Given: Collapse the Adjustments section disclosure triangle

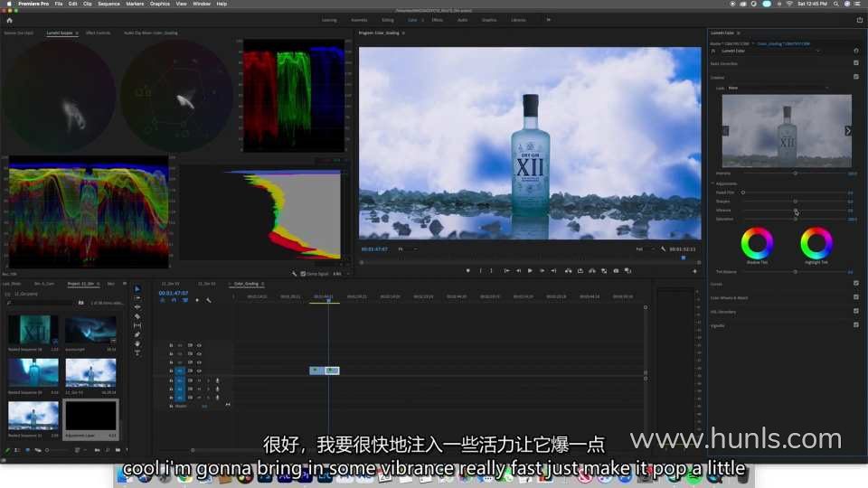Looking at the screenshot, I should [x=713, y=183].
